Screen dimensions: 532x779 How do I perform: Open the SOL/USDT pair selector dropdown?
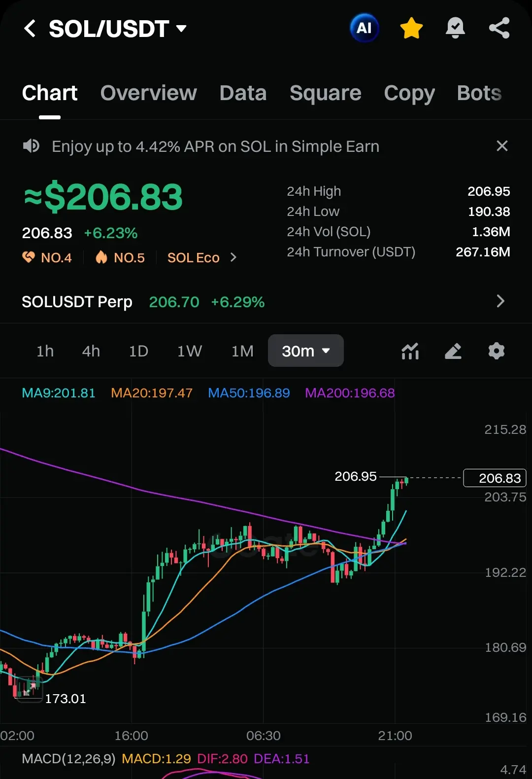point(117,29)
